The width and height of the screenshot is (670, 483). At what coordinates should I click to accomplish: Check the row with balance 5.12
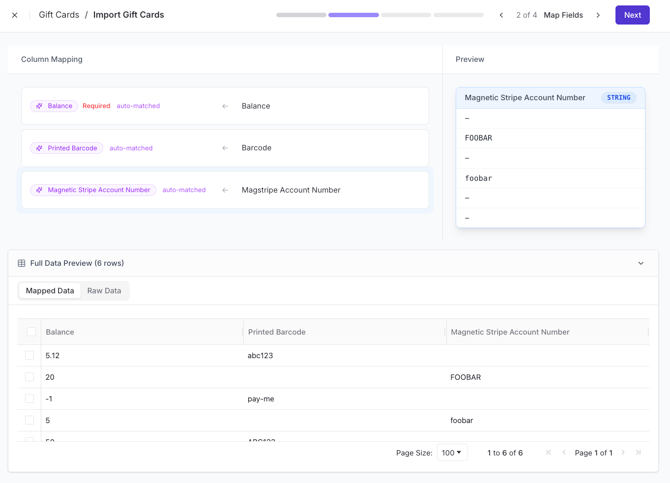tap(30, 355)
